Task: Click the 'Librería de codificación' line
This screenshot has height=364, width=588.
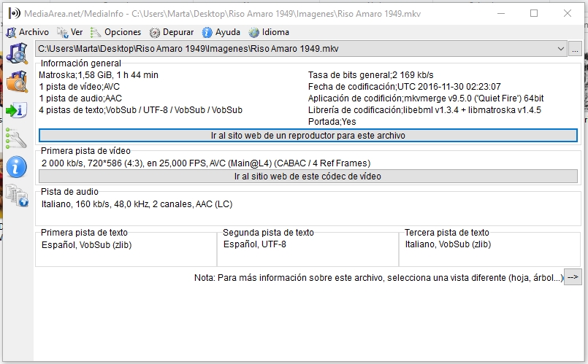Action: (x=424, y=109)
